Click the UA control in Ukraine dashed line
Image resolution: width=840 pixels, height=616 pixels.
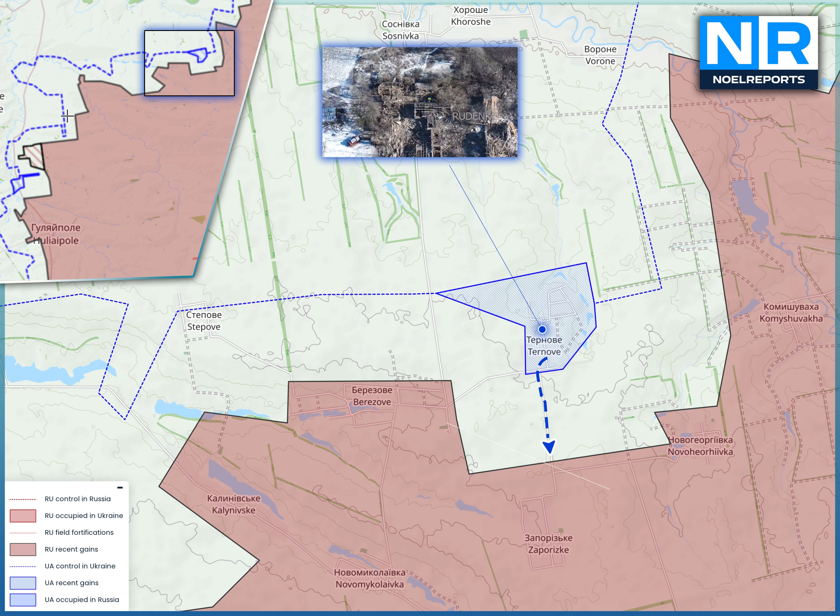tap(23, 566)
